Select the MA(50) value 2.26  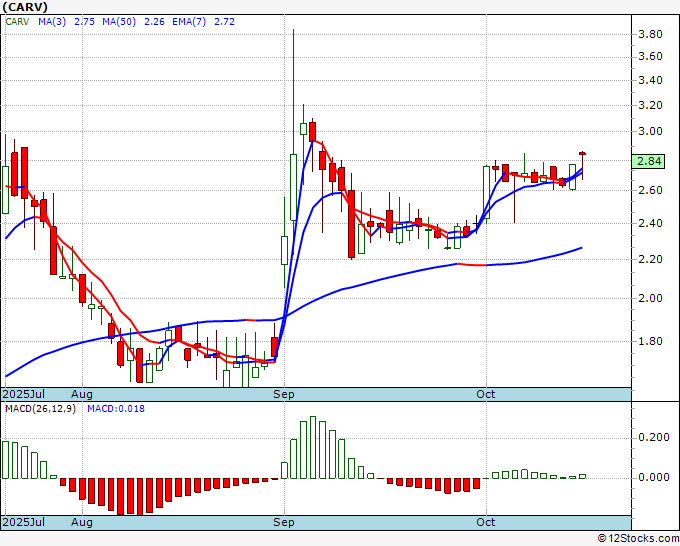(154, 22)
